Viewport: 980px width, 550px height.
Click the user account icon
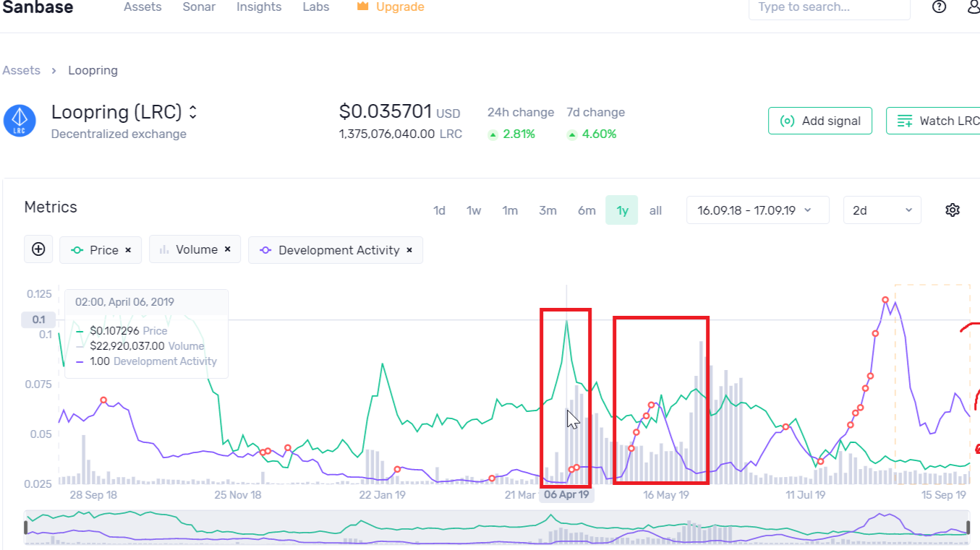pos(974,7)
